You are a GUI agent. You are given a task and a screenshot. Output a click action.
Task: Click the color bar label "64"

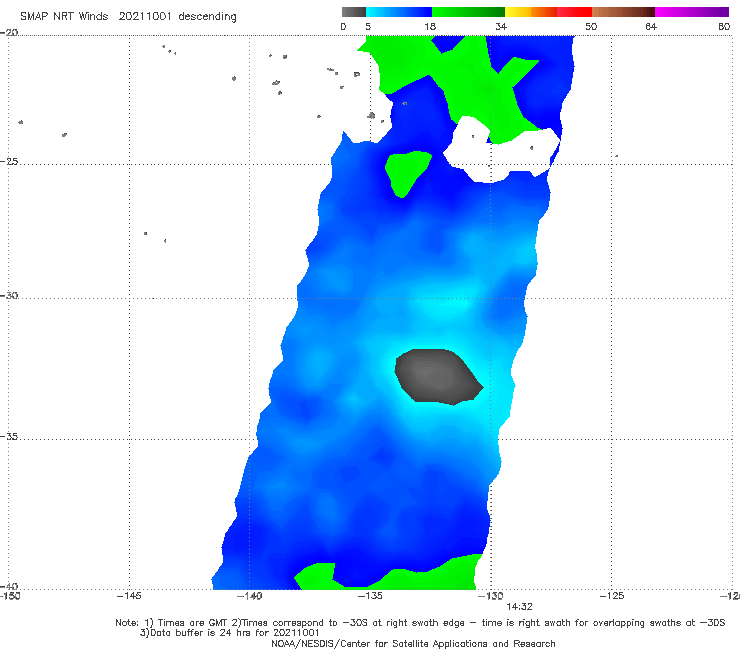click(651, 26)
